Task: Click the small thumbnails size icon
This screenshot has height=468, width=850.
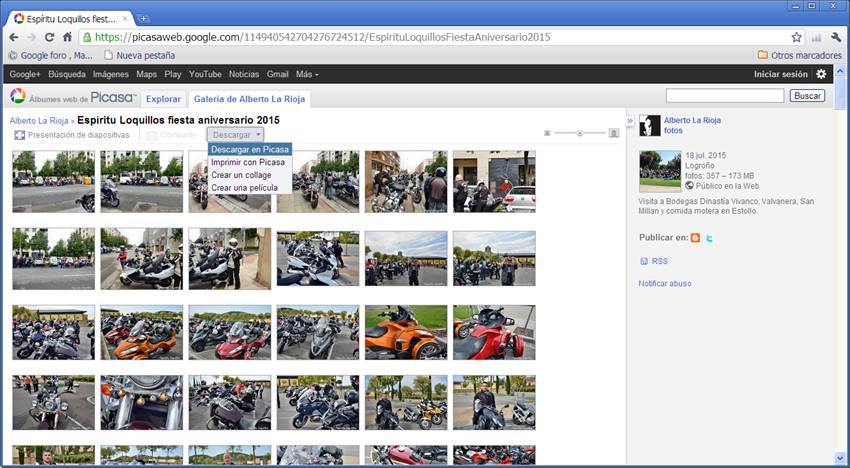Action: pos(547,133)
